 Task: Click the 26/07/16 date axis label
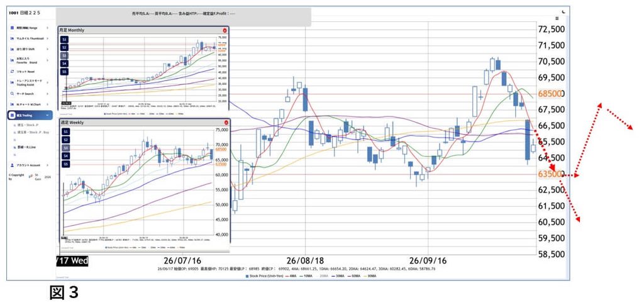[182, 261]
